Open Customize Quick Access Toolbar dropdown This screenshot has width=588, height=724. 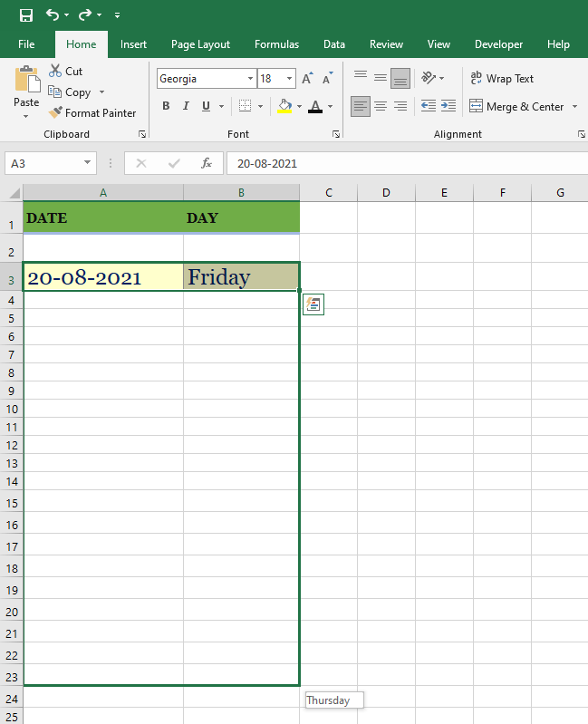(x=117, y=15)
